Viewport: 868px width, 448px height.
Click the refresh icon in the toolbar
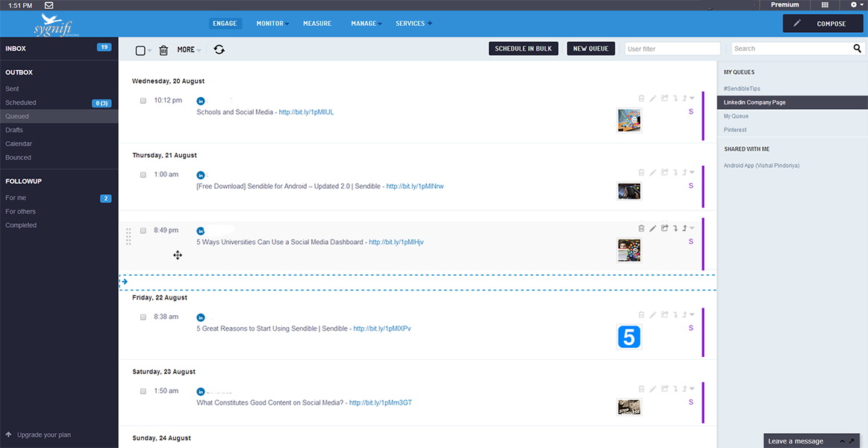pos(219,50)
